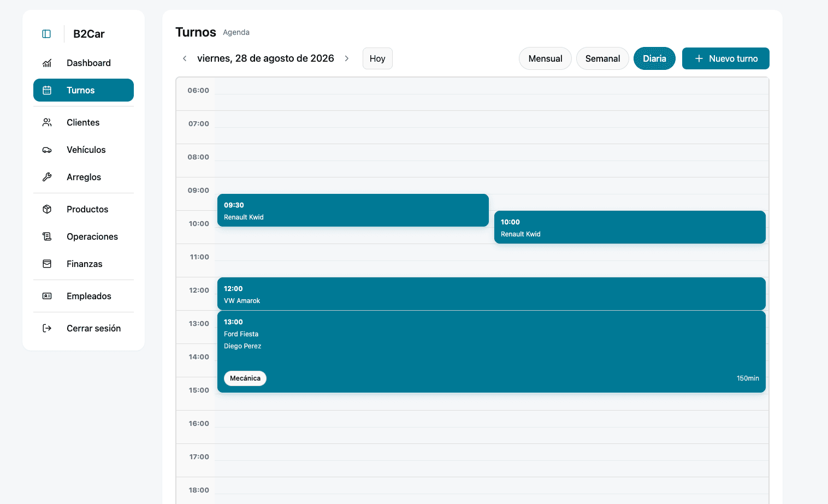Switch to Semanal view
The height and width of the screenshot is (504, 828).
(x=602, y=58)
